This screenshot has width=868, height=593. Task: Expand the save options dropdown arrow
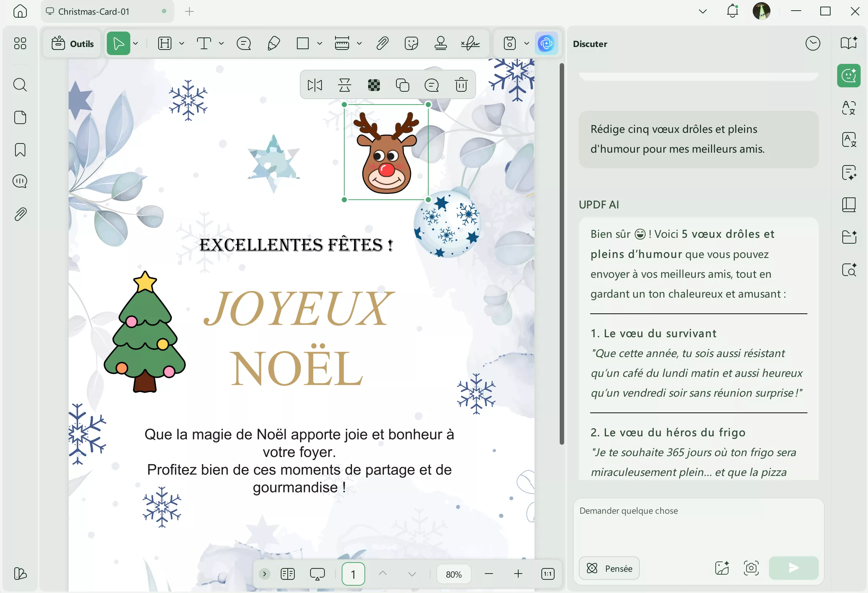click(x=526, y=43)
